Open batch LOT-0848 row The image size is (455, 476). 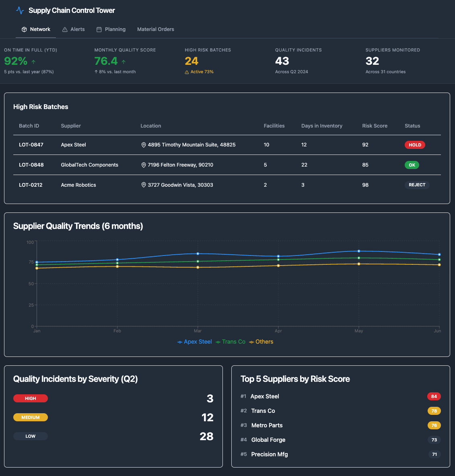[x=31, y=165]
